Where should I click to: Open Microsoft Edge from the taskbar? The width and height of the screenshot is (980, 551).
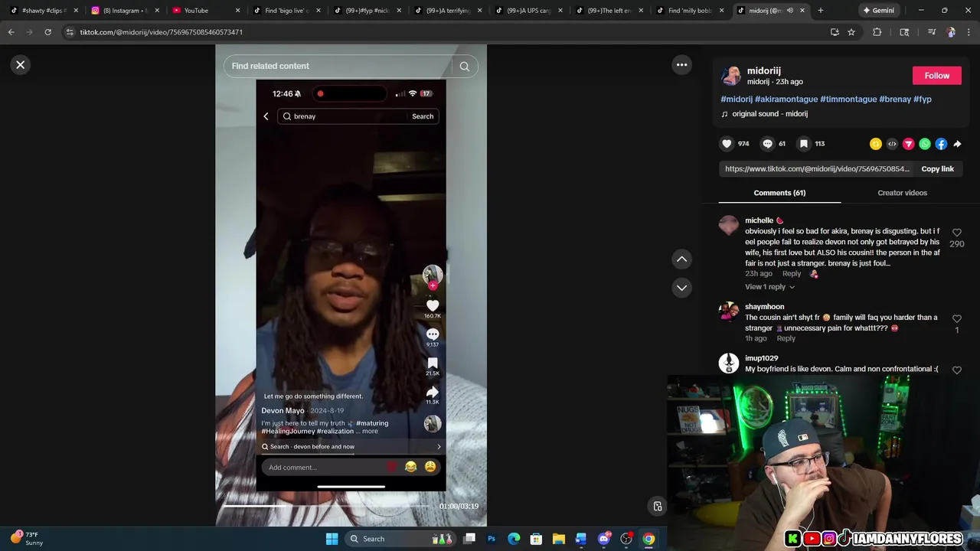(514, 539)
